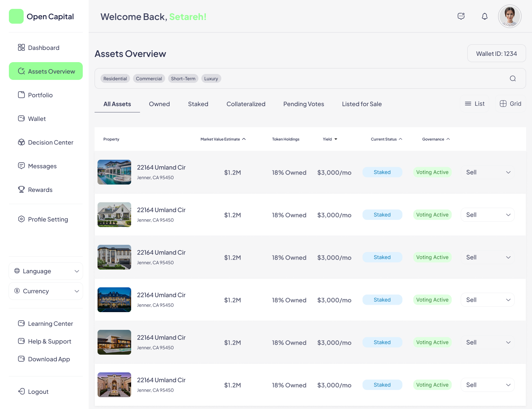This screenshot has width=532, height=409.
Task: Open Sell dropdown in fourth property row
Action: point(488,300)
